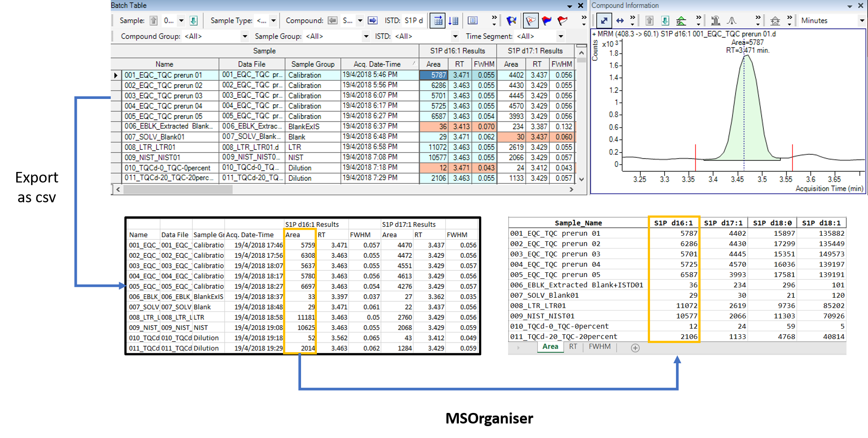Click green down arrow in Compound Information toolbar

click(665, 21)
